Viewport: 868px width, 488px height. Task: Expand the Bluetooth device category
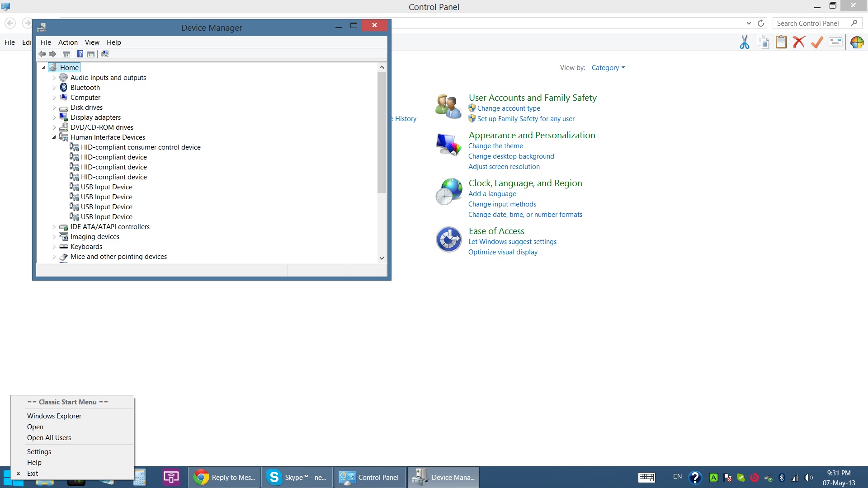coord(54,88)
